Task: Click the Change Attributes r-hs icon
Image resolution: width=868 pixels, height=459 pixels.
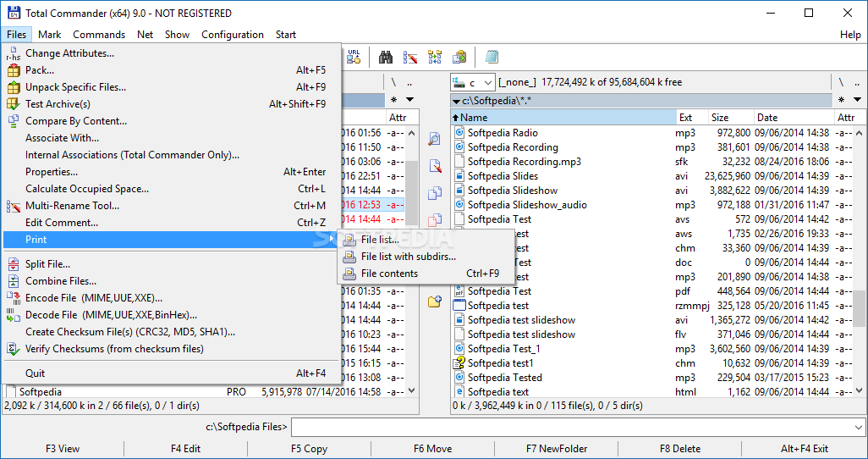Action: tap(14, 53)
